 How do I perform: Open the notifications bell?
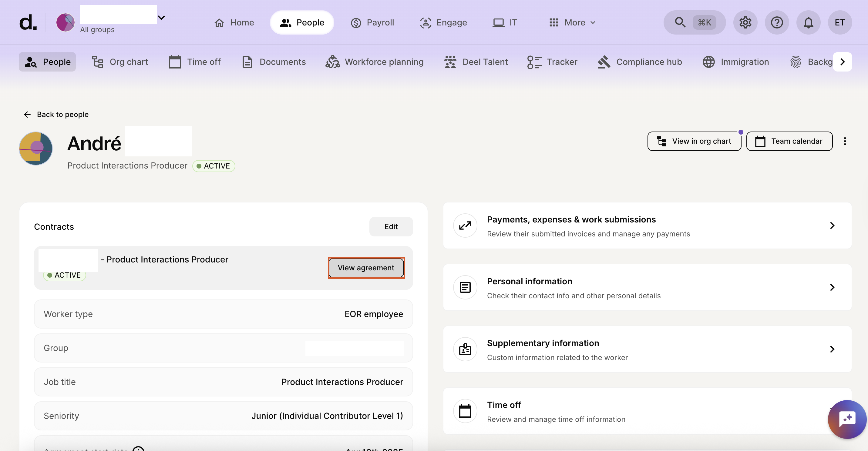coord(808,22)
